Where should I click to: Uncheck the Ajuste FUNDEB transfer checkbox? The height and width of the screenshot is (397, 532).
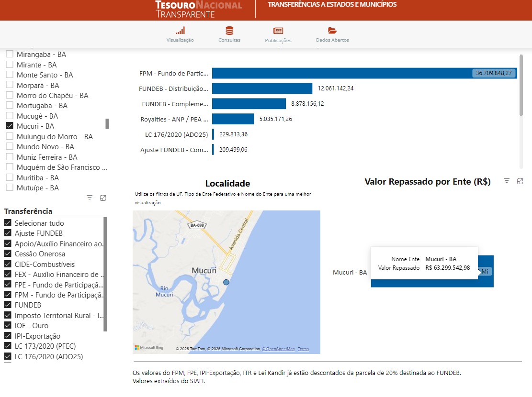(x=8, y=233)
